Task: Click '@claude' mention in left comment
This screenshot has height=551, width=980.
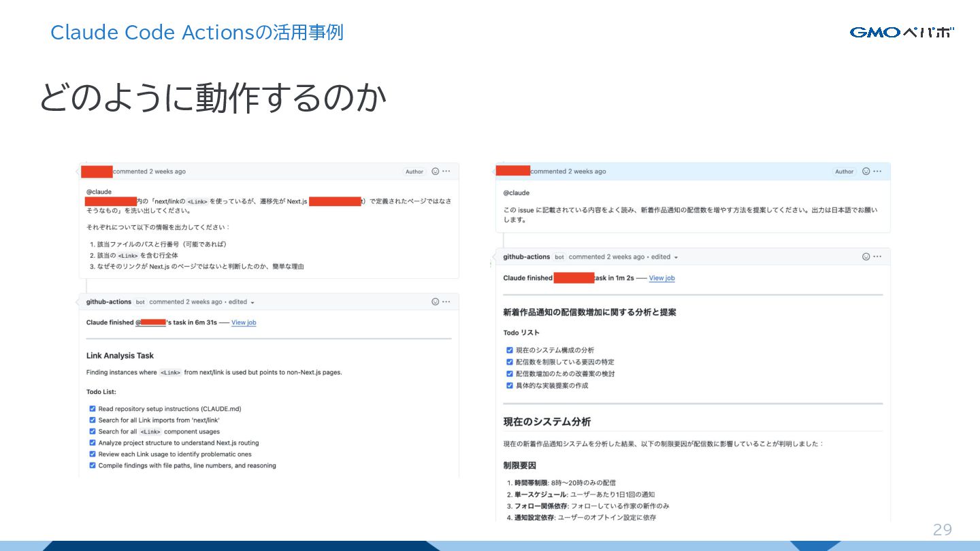Action: tap(99, 192)
